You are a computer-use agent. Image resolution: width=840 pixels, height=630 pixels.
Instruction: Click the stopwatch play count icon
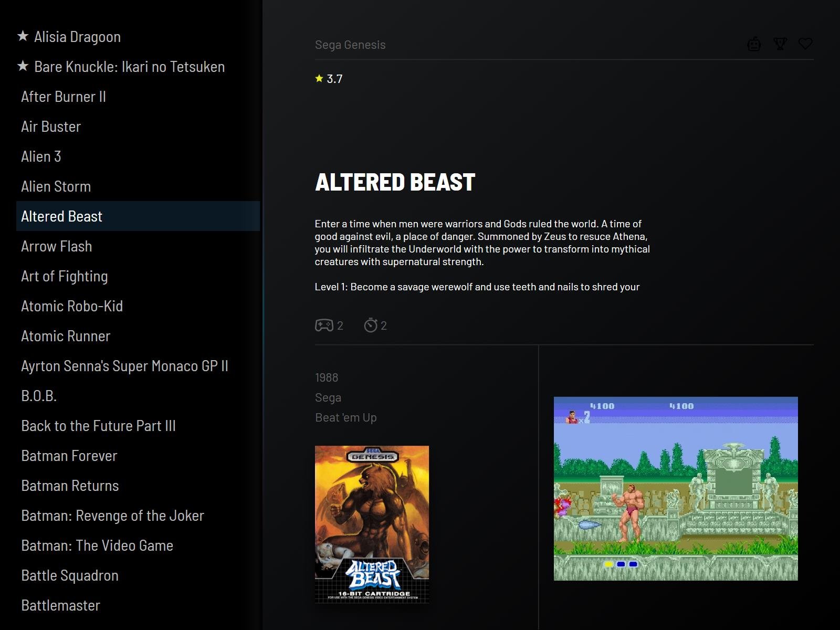pyautogui.click(x=371, y=325)
